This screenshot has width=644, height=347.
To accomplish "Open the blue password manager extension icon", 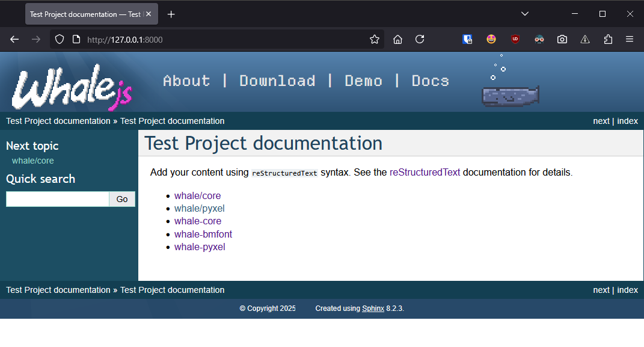I will (x=467, y=40).
